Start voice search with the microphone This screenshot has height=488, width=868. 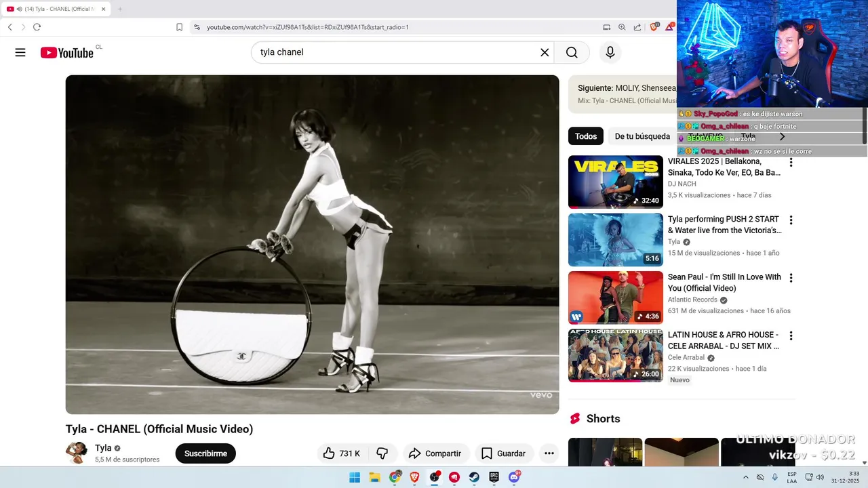tap(610, 52)
